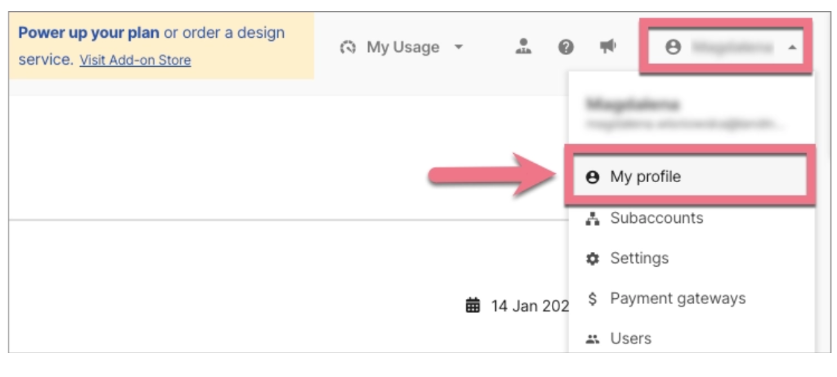
Task: Click the account avatar icon in header
Action: point(673,48)
